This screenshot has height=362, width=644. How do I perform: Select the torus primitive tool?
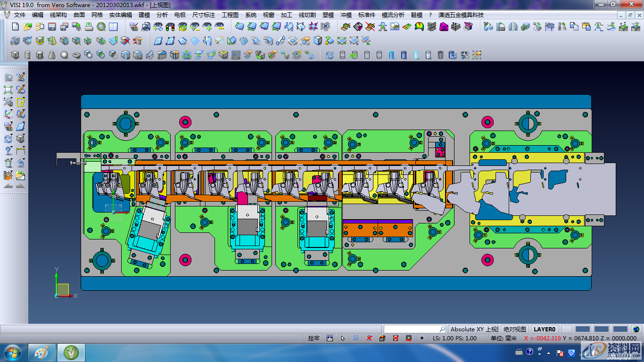(76, 55)
